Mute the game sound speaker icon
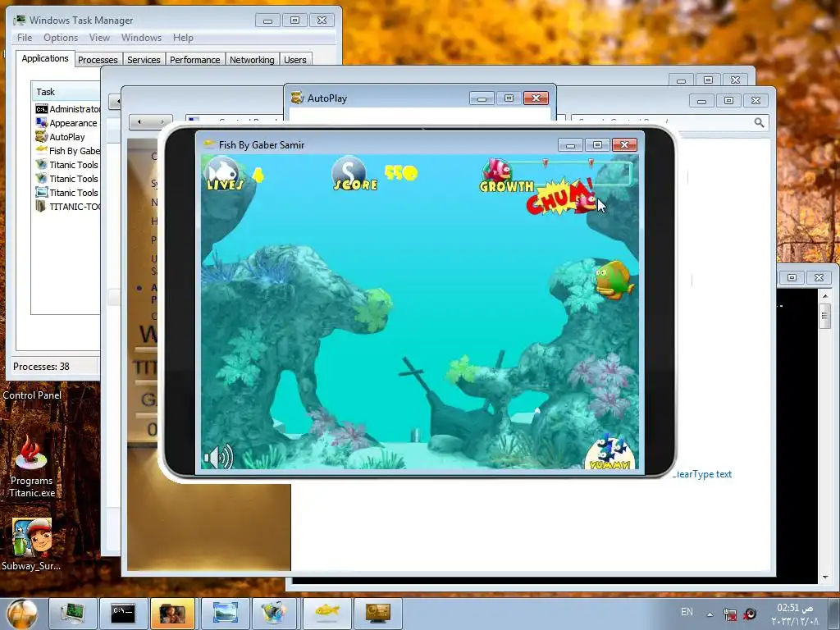The height and width of the screenshot is (630, 840). 218,458
